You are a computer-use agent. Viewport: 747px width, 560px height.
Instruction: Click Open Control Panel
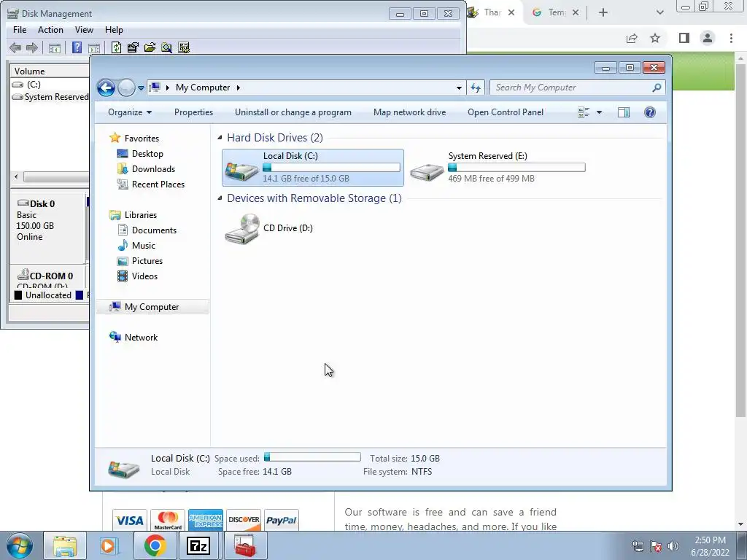click(x=506, y=112)
